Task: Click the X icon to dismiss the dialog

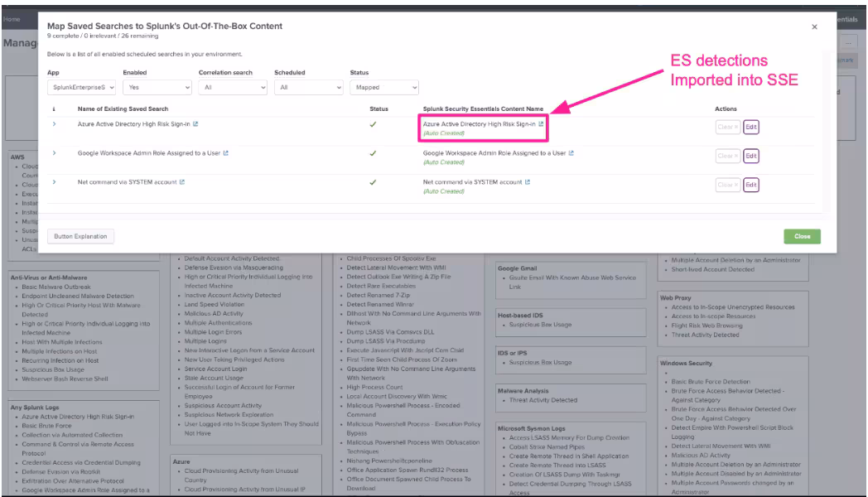Action: pyautogui.click(x=814, y=27)
